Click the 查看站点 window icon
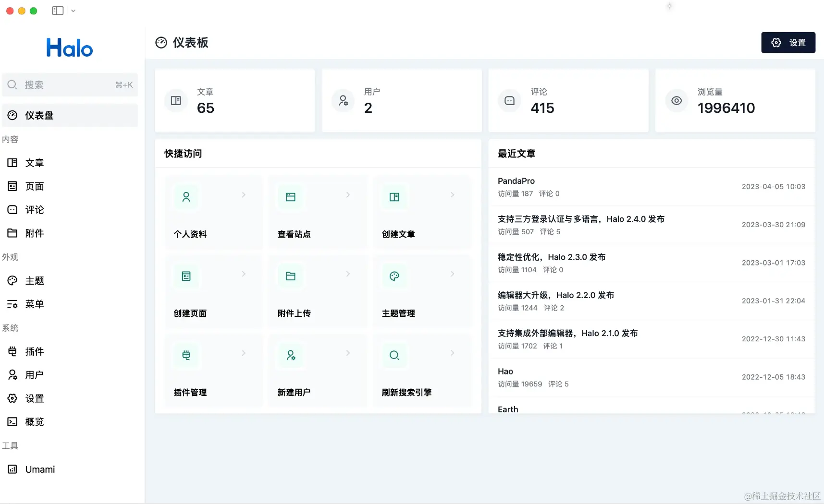Image resolution: width=824 pixels, height=504 pixels. point(291,197)
